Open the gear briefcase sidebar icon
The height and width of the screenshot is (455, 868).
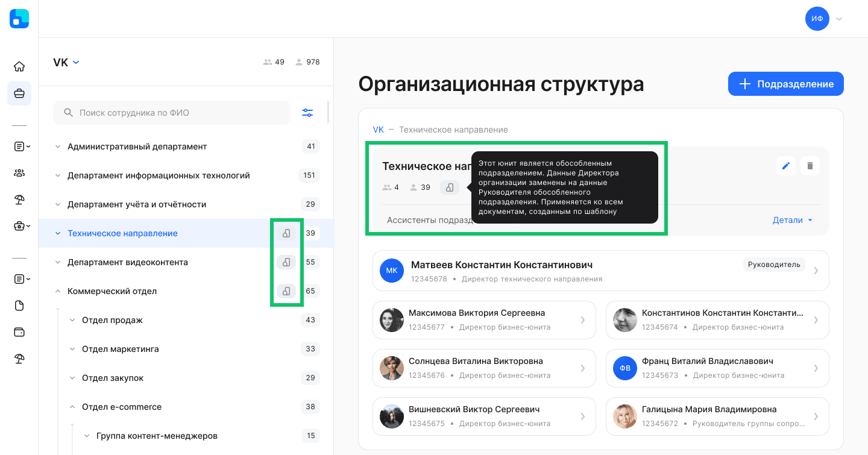[x=22, y=227]
